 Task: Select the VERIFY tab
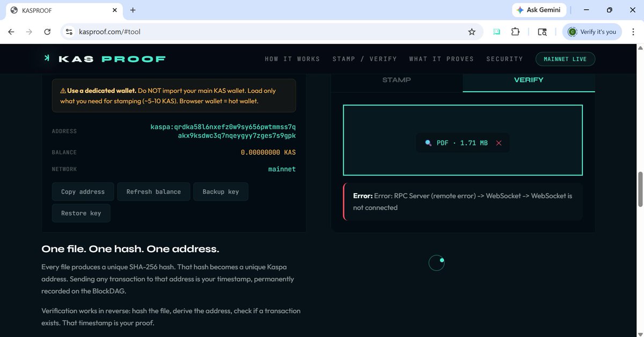pyautogui.click(x=529, y=80)
